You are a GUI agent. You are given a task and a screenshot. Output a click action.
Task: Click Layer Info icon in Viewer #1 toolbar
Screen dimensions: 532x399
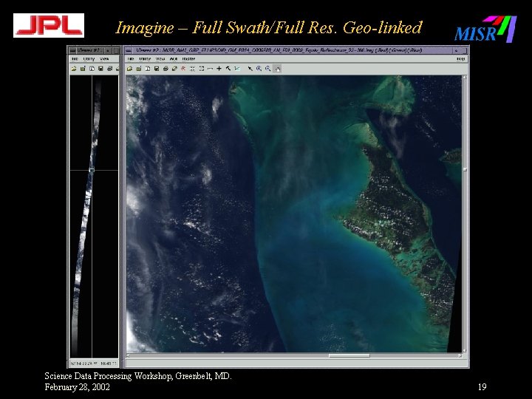point(92,69)
